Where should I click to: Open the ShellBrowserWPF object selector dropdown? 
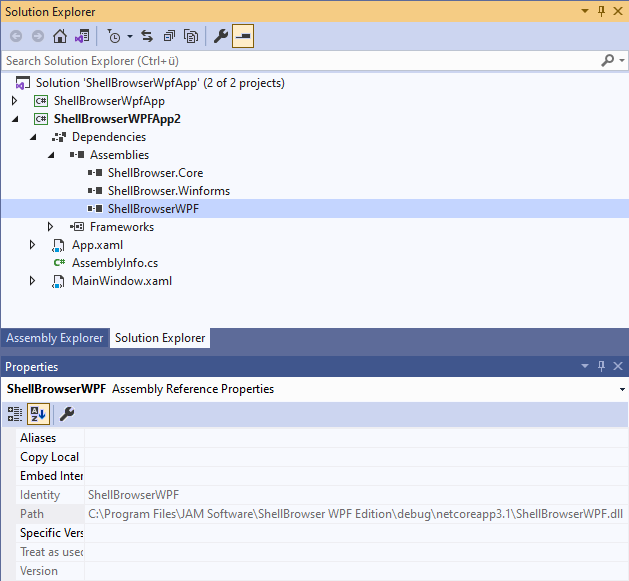[x=622, y=389]
